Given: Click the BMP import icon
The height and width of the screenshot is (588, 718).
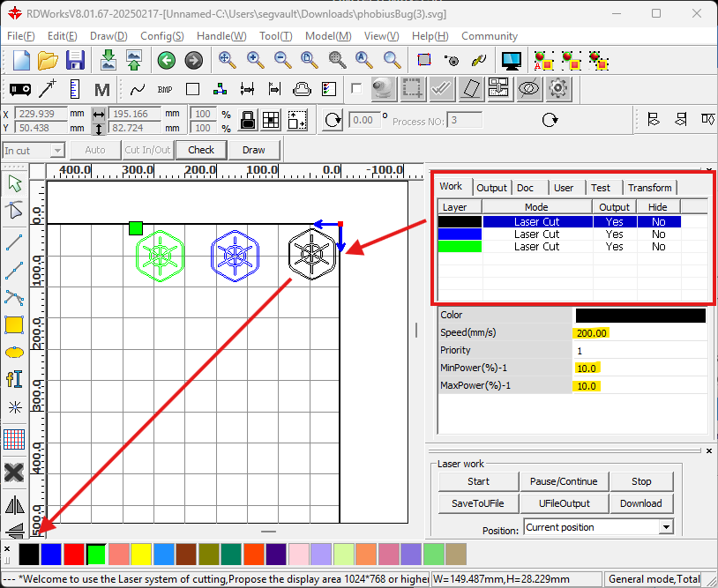Looking at the screenshot, I should (x=163, y=88).
